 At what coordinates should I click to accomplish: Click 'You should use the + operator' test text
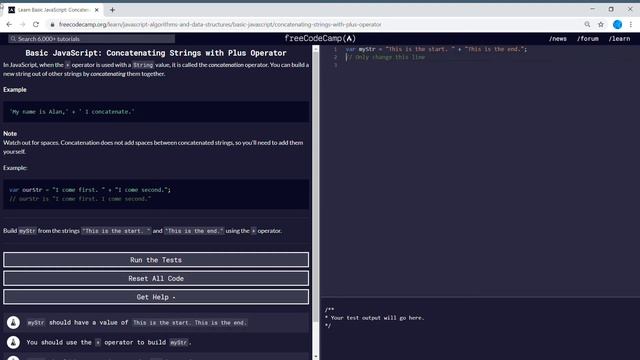tap(109, 342)
